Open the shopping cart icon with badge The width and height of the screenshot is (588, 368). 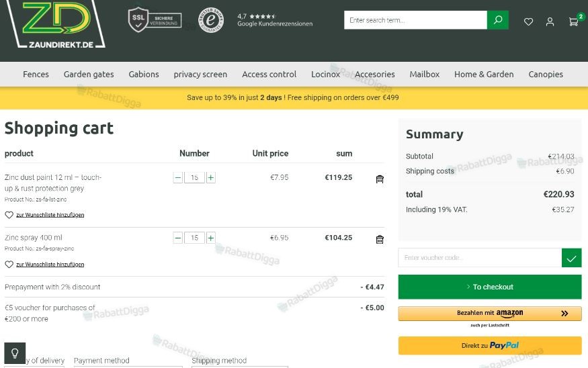pyautogui.click(x=575, y=20)
